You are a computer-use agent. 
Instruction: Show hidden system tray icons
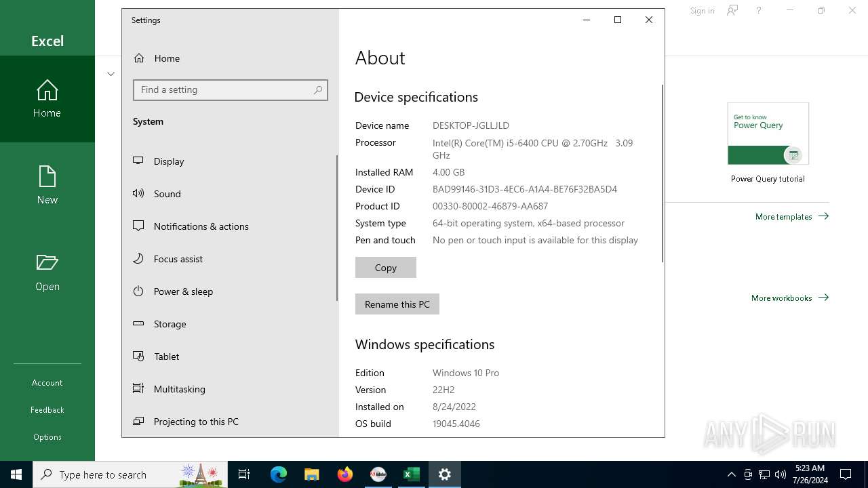[x=732, y=474]
